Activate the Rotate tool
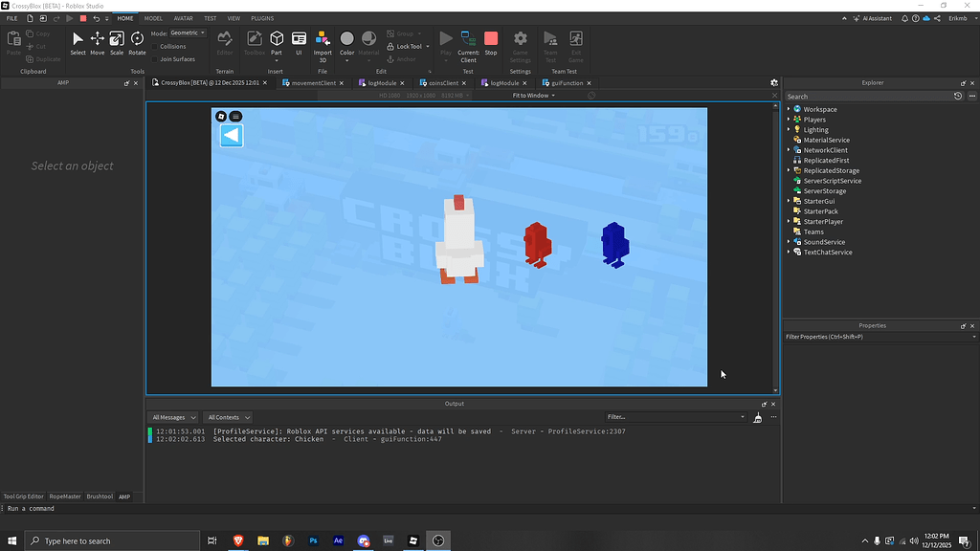 136,40
